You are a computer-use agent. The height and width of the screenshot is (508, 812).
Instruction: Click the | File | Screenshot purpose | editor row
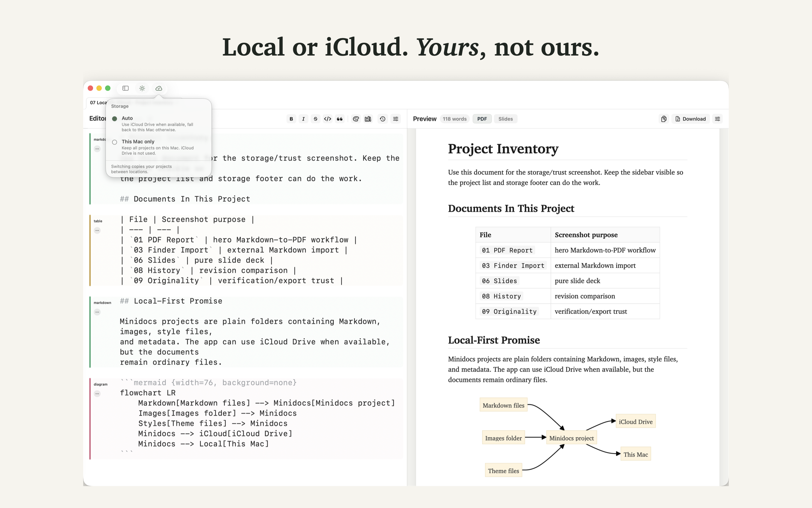point(187,219)
